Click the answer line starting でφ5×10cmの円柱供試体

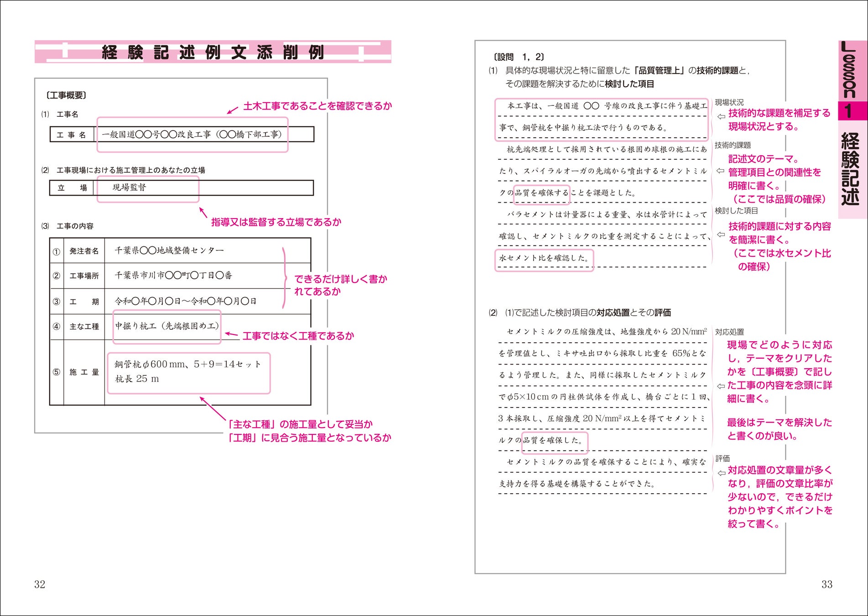coord(604,397)
